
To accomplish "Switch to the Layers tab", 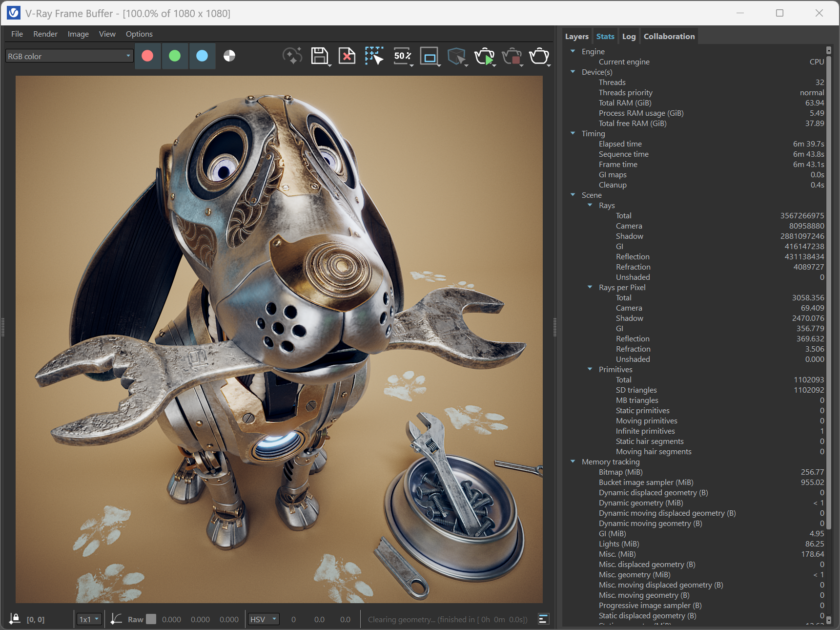I will pyautogui.click(x=577, y=36).
